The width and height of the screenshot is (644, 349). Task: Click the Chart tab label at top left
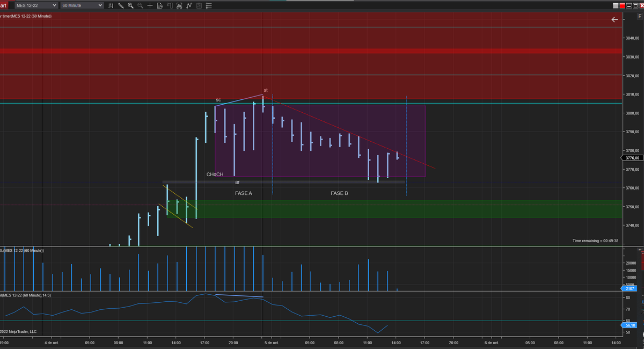point(5,5)
